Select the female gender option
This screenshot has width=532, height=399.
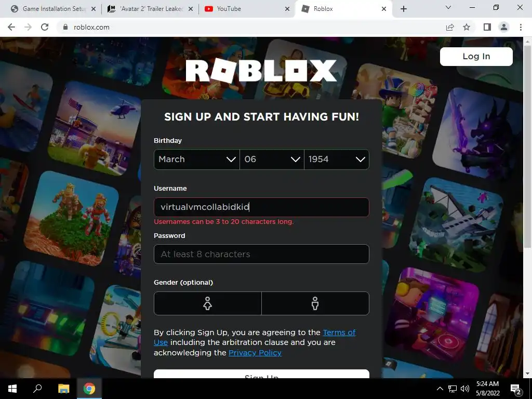tap(208, 303)
